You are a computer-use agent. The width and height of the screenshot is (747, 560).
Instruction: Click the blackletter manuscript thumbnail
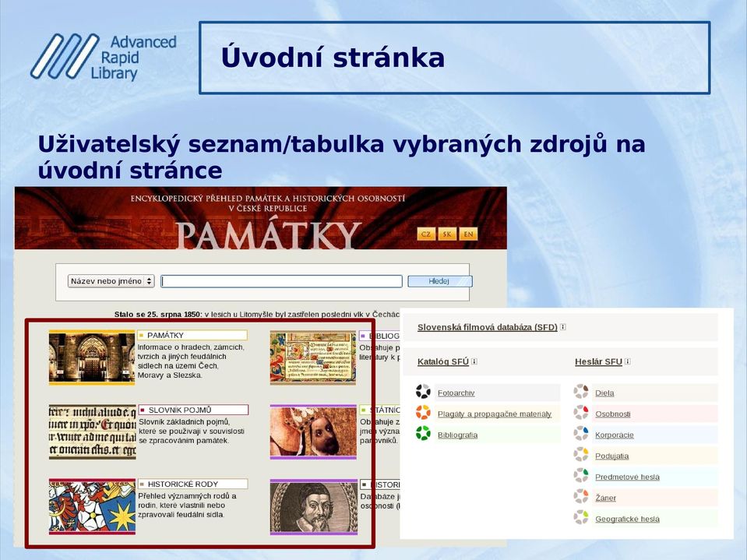tap(93, 432)
